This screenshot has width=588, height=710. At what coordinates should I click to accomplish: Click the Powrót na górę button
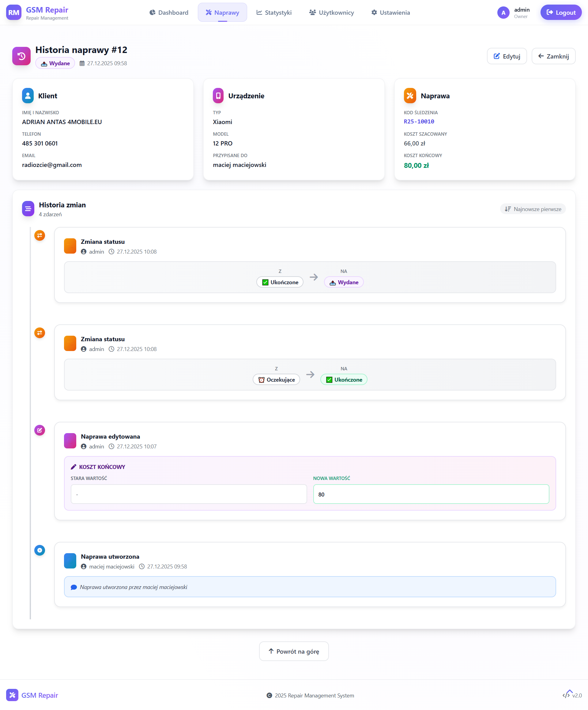tap(294, 651)
